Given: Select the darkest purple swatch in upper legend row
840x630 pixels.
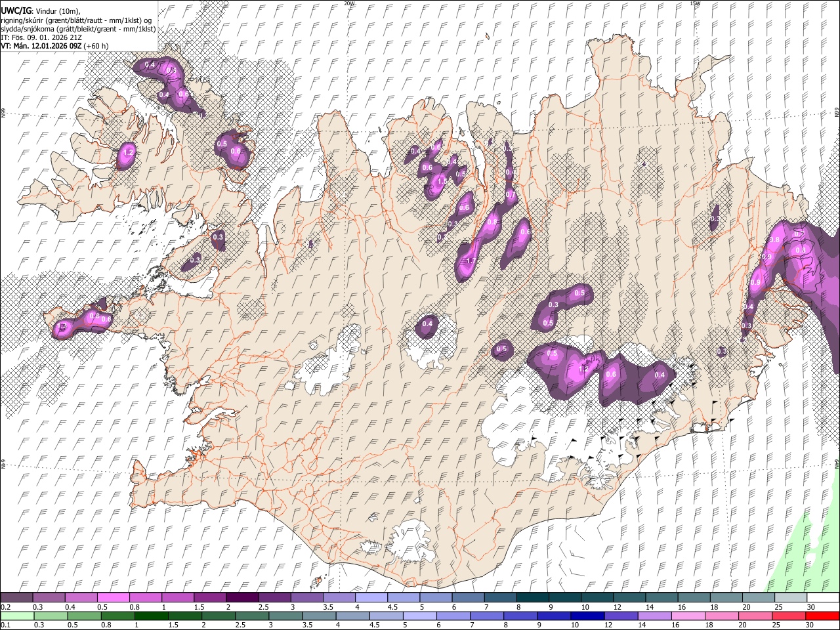Looking at the screenshot, I should 241,597.
